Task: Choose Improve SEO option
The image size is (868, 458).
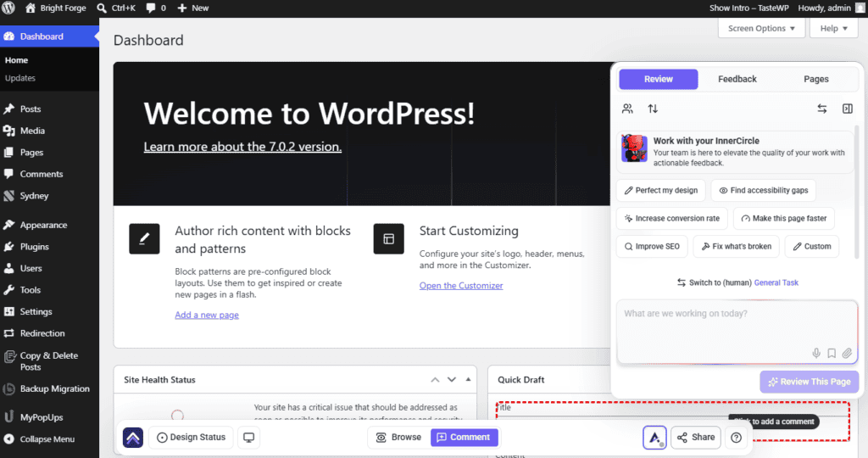Action: [652, 247]
